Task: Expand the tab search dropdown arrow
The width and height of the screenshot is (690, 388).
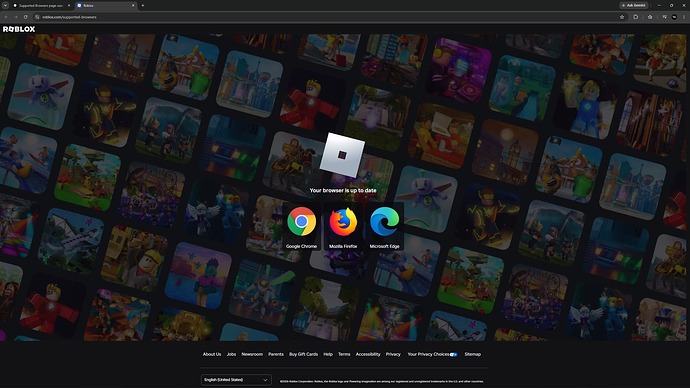Action: click(x=5, y=5)
